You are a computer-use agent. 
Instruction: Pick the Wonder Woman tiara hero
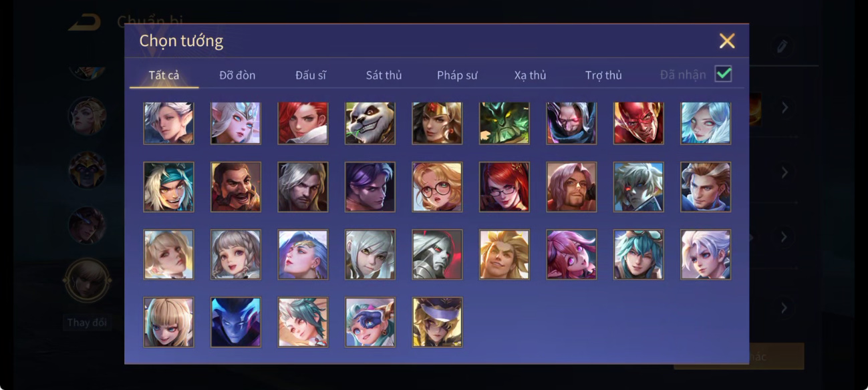[437, 123]
